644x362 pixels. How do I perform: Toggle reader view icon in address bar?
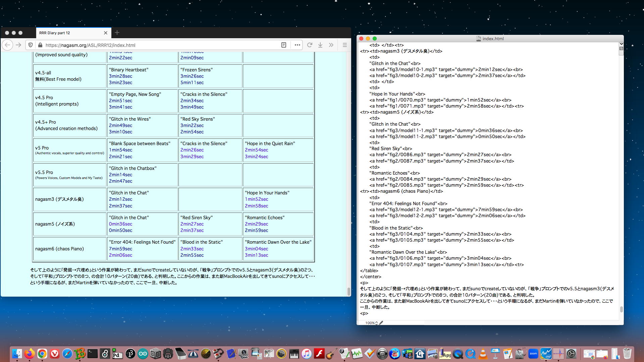tap(284, 45)
